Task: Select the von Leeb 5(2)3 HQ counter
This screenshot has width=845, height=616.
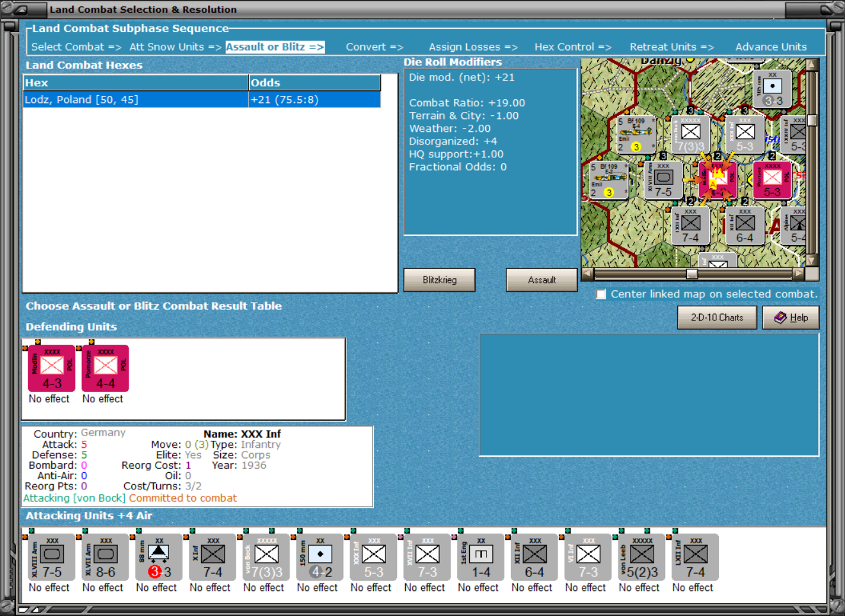Action: click(642, 557)
